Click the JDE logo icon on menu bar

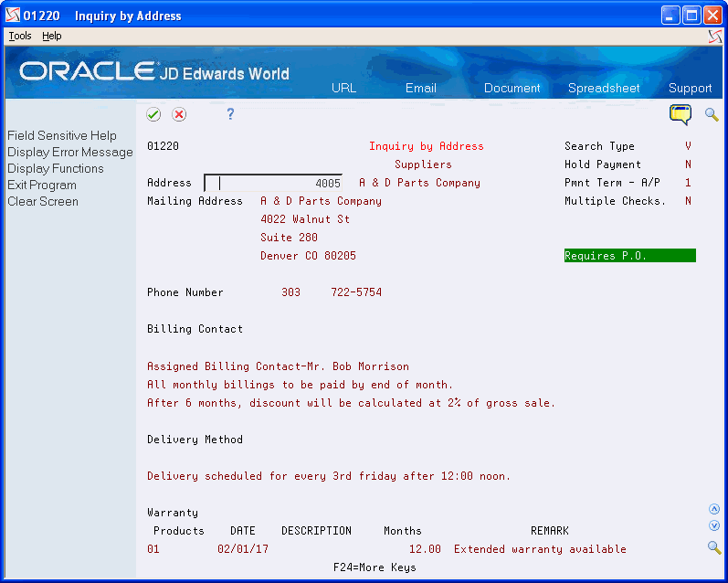coord(715,37)
